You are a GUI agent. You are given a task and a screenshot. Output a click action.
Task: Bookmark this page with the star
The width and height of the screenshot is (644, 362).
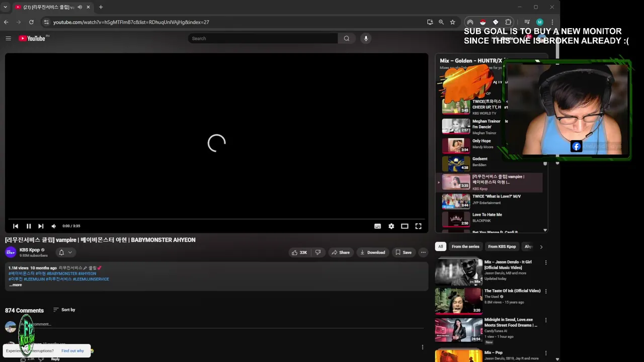tap(452, 22)
